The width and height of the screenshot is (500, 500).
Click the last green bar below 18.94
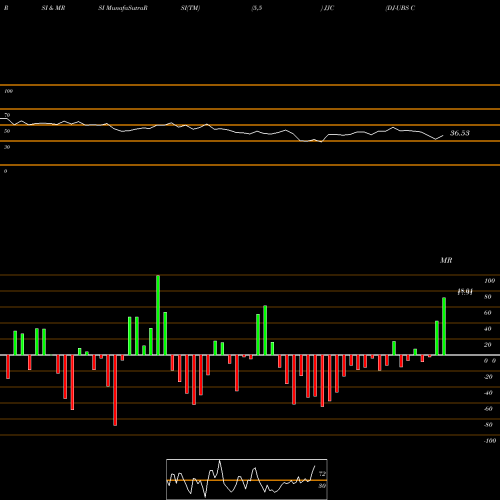click(444, 326)
